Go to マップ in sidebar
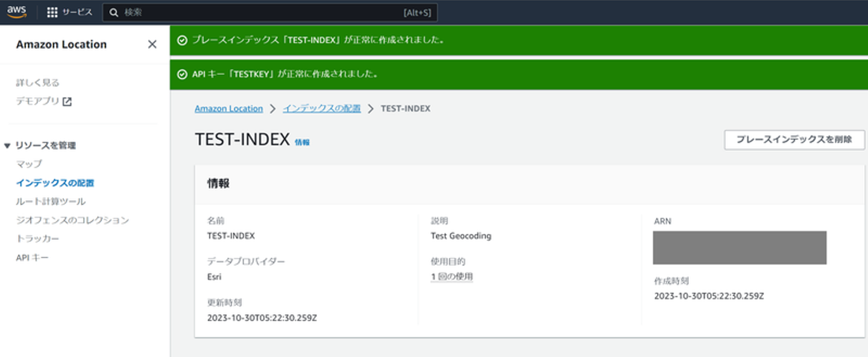 tap(29, 164)
